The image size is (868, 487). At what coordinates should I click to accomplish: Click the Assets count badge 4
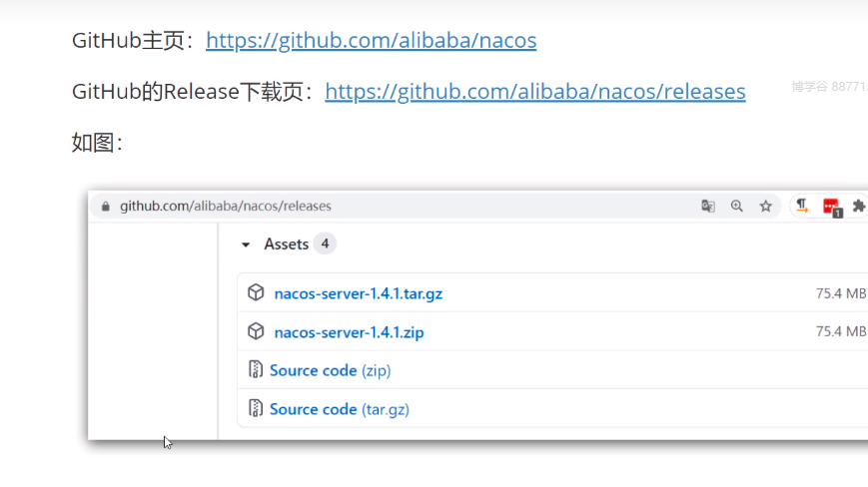click(x=325, y=243)
